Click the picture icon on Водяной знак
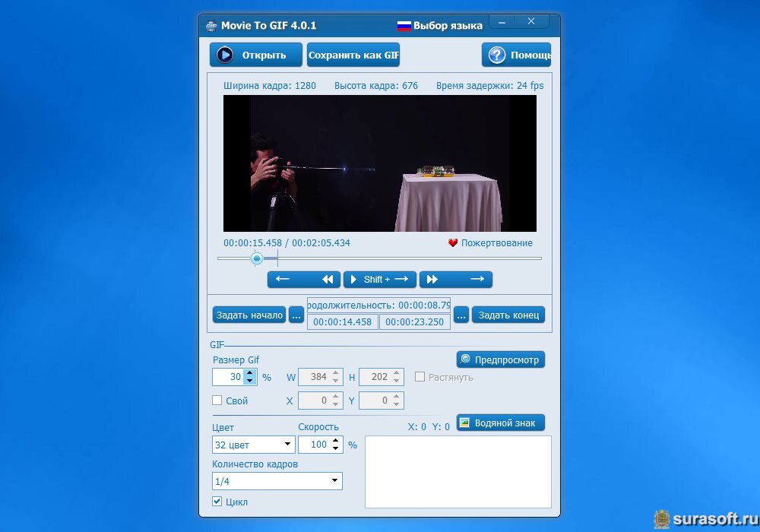The image size is (760, 532). [x=464, y=423]
